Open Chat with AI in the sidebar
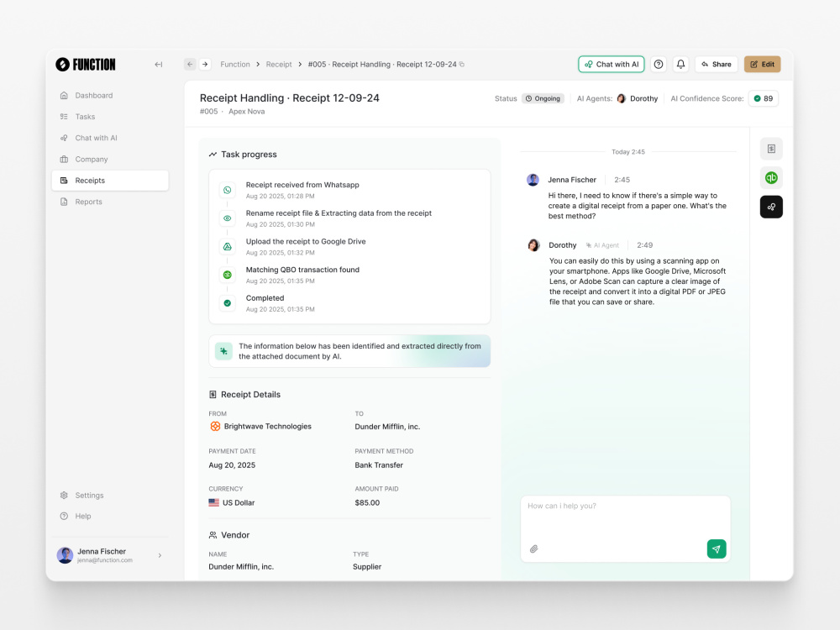Screen dimensions: 840x630 point(110,138)
